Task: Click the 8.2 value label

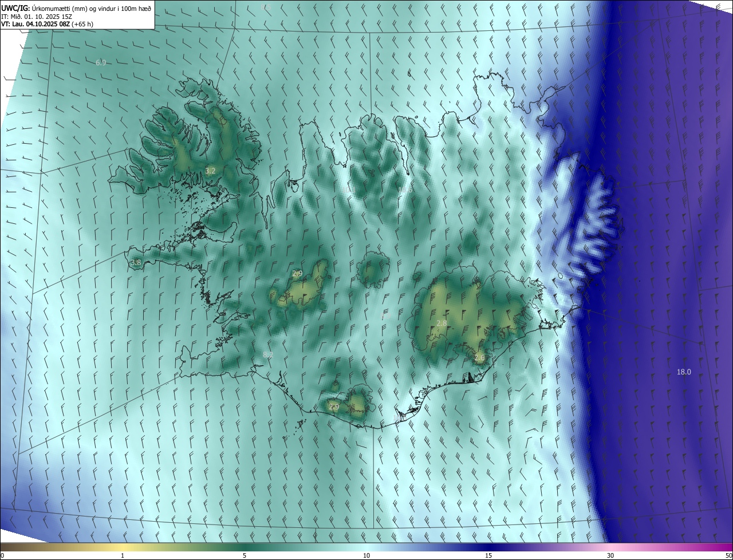Action: 268,355
